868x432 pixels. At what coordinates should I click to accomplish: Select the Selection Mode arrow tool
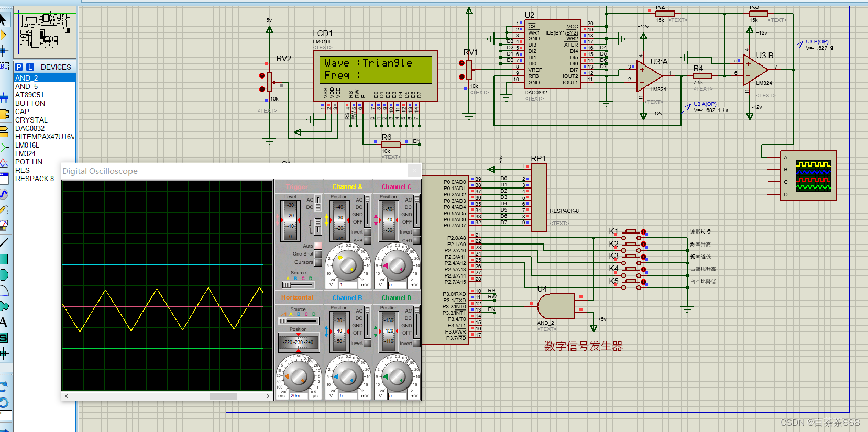(x=3, y=20)
